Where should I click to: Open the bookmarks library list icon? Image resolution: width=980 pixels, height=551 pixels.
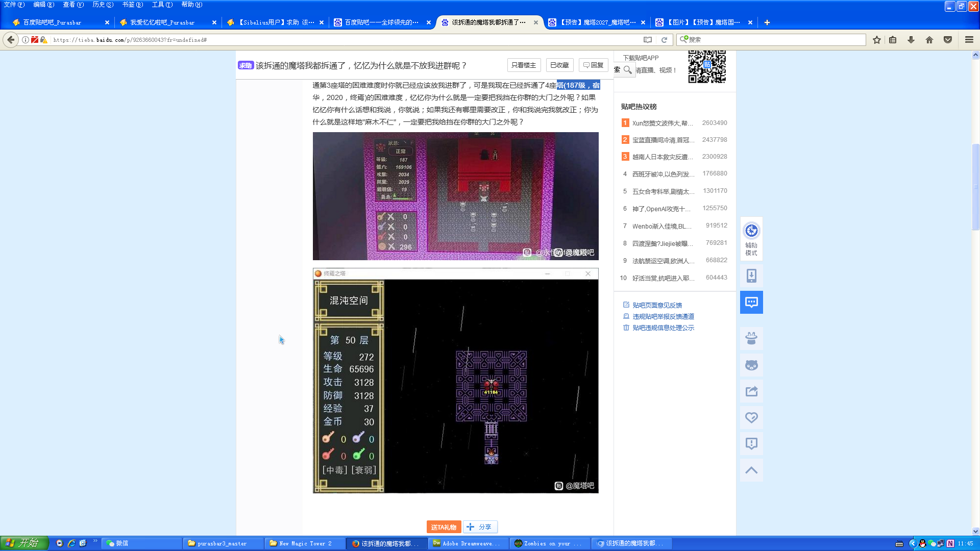click(x=893, y=40)
